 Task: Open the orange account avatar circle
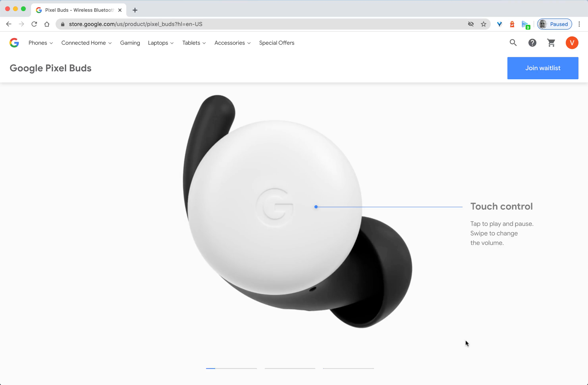tap(572, 43)
